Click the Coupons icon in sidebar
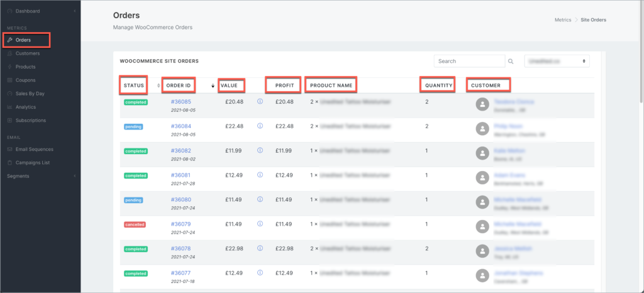 [9, 80]
